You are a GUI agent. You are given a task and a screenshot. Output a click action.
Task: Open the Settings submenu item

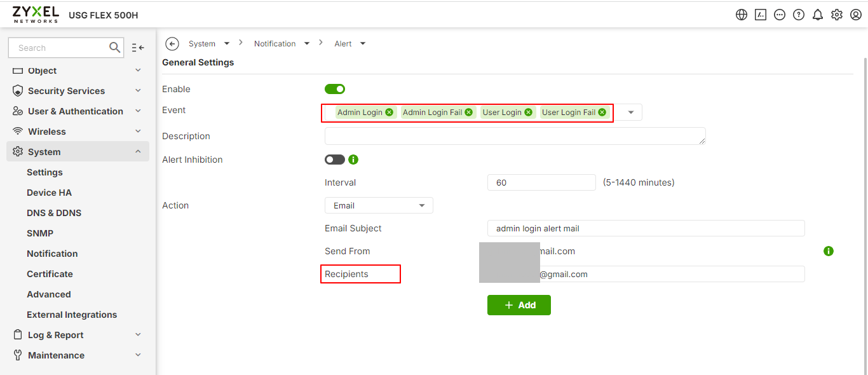[44, 172]
